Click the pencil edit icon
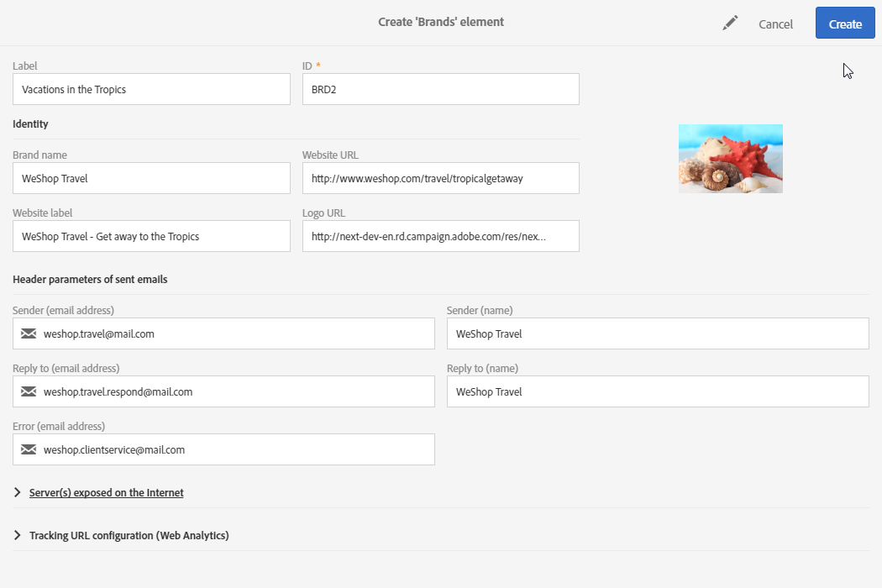The width and height of the screenshot is (882, 588). click(x=730, y=24)
